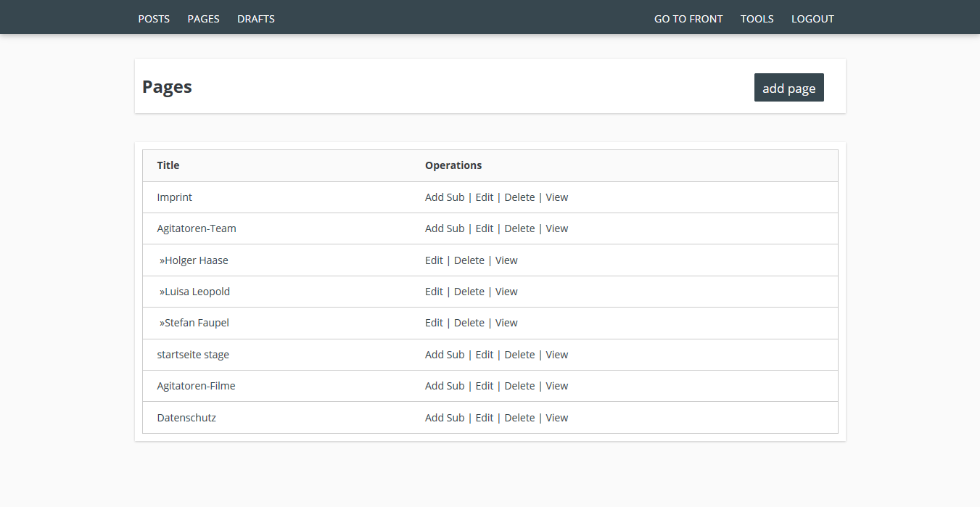This screenshot has width=980, height=507.
Task: Go to Pages in top navigation
Action: pyautogui.click(x=203, y=19)
